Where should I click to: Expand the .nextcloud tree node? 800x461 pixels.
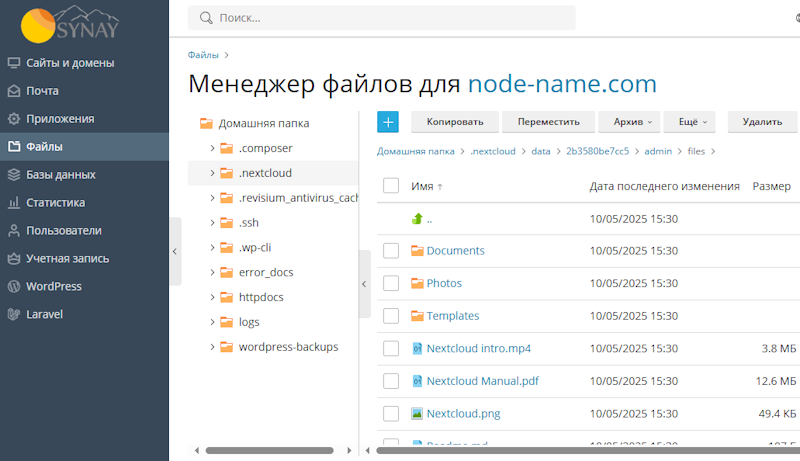coord(212,173)
